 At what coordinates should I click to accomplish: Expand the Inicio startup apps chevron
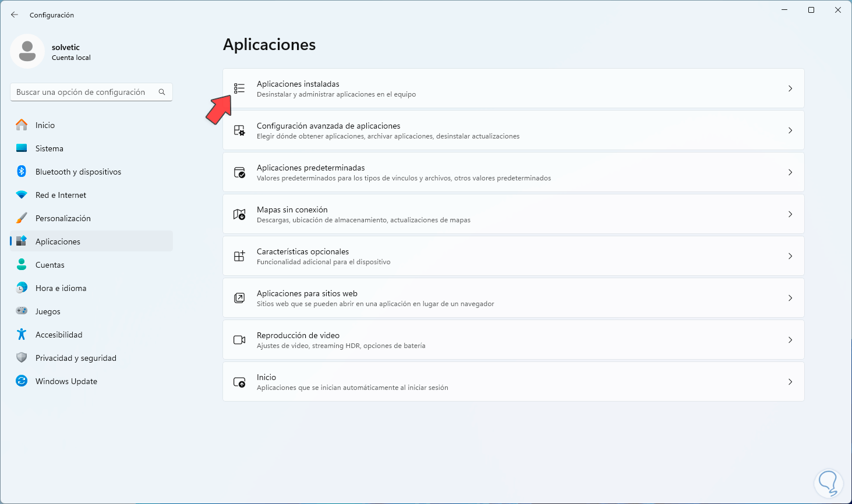point(790,382)
